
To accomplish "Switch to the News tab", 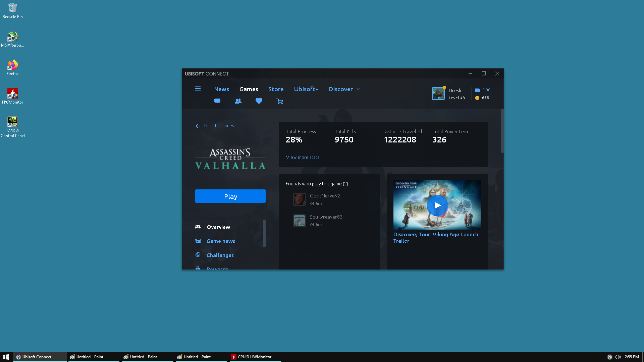I will [x=222, y=89].
